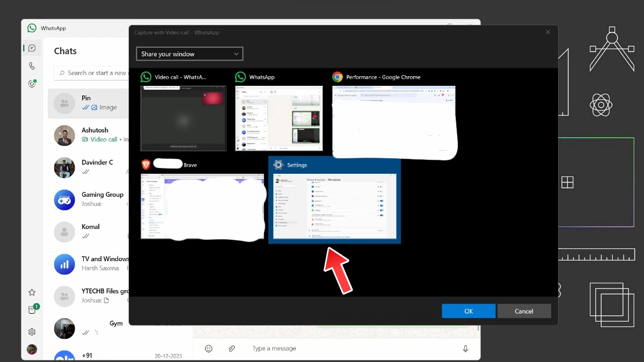The width and height of the screenshot is (644, 362).
Task: Click the Settings gear icon in picker
Action: pyautogui.click(x=278, y=165)
